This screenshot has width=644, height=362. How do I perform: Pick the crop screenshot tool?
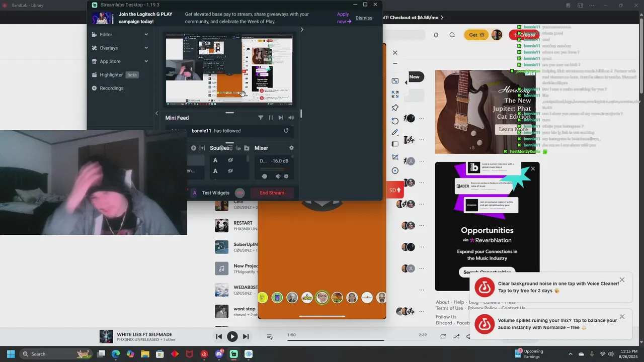coord(395,157)
